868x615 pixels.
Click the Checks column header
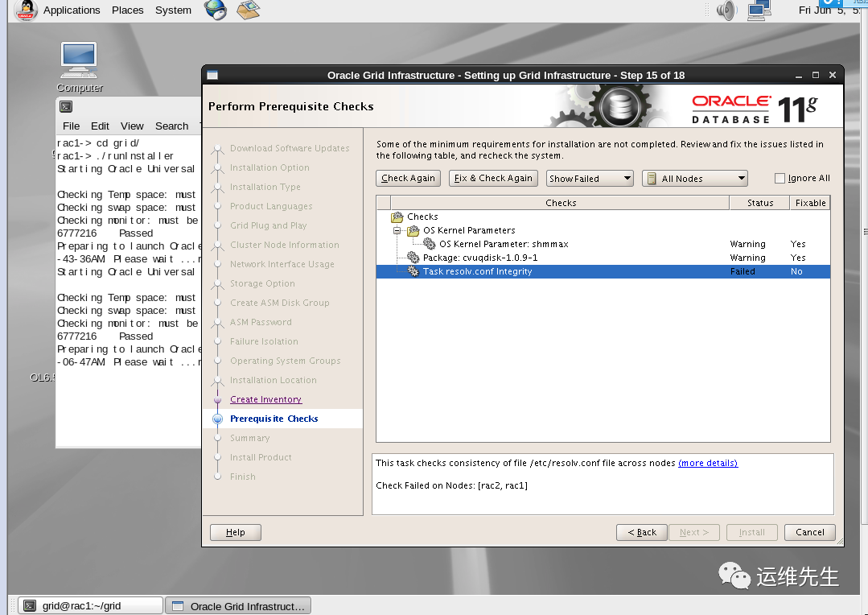[560, 203]
